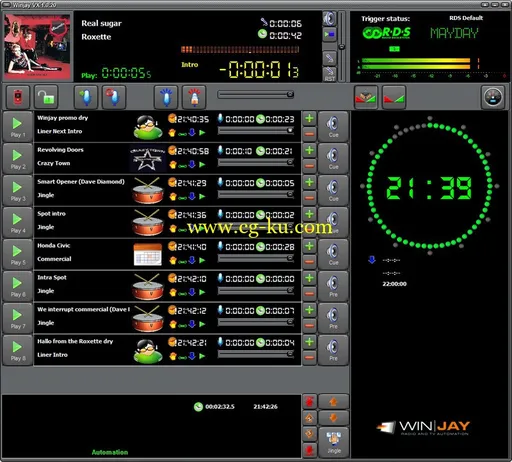Click Play 6 for Intra Spot jingle

18,287
